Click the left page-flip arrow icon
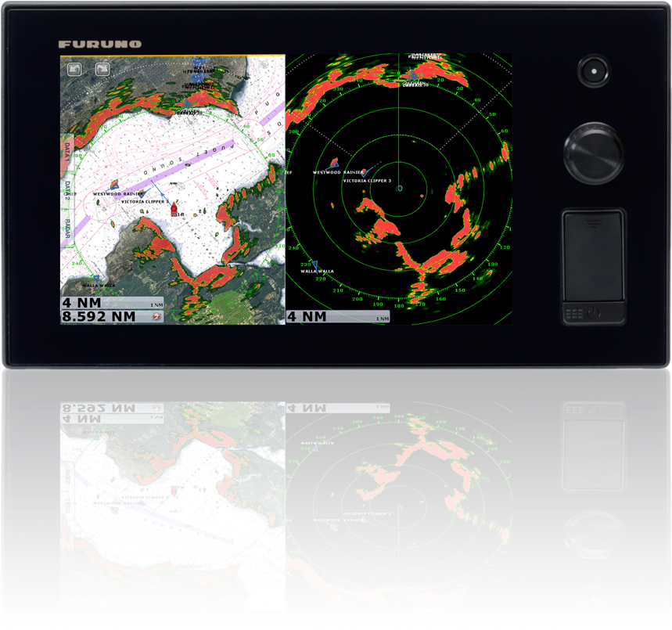Image resolution: width=672 pixels, height=630 pixels. 73,67
